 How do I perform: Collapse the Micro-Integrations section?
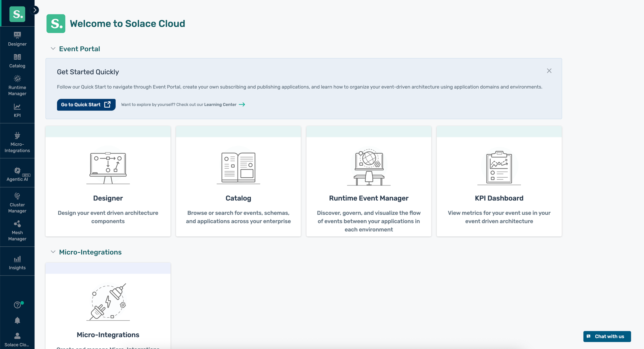(53, 252)
